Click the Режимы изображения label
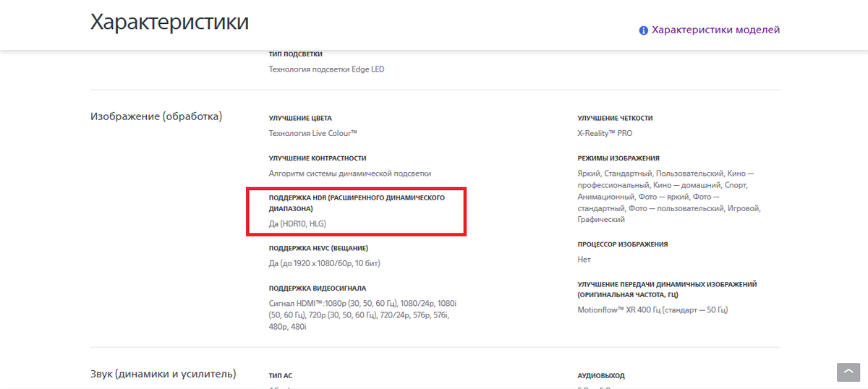Screen dimensions: 868x389 coord(618,158)
